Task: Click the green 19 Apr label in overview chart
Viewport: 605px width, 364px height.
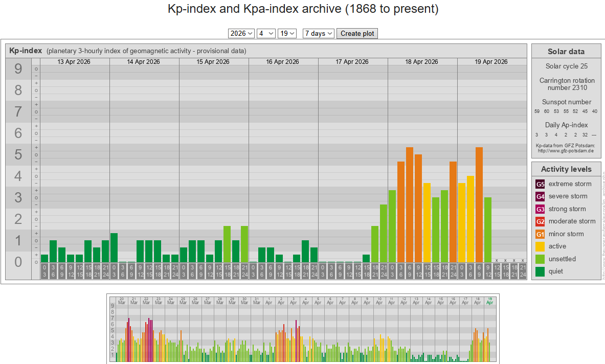Action: pos(490,300)
